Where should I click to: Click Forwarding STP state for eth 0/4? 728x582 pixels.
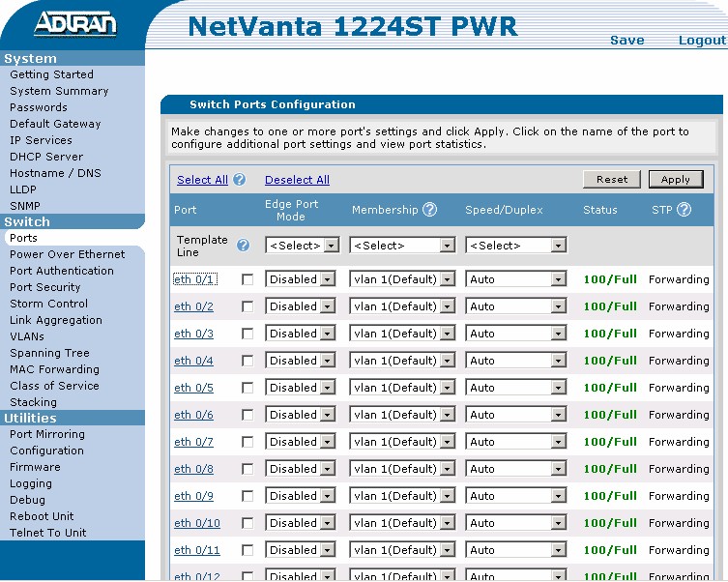point(679,361)
